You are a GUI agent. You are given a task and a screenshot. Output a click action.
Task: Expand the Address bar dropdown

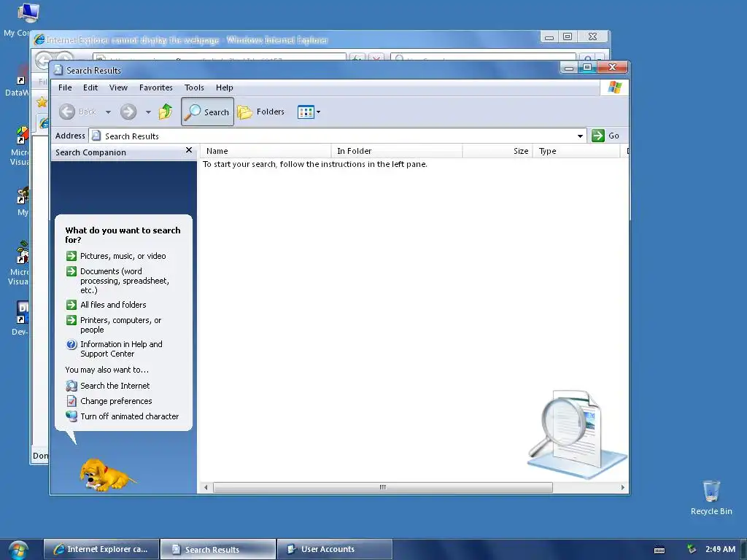tap(580, 136)
